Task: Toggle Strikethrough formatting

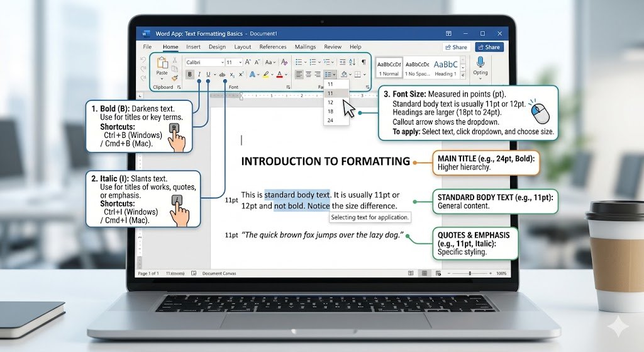Action: [x=222, y=74]
